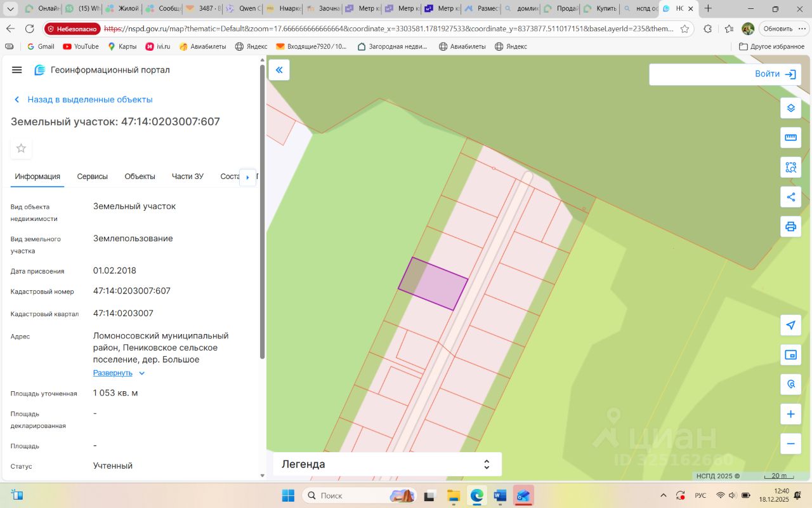Open the Windows Start menu

tap(288, 495)
